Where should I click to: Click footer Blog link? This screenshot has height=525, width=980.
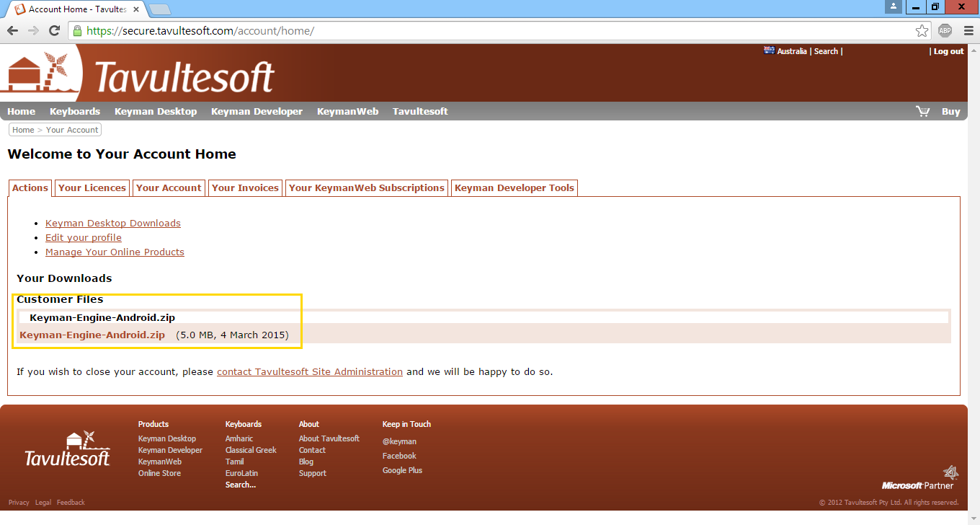point(306,462)
